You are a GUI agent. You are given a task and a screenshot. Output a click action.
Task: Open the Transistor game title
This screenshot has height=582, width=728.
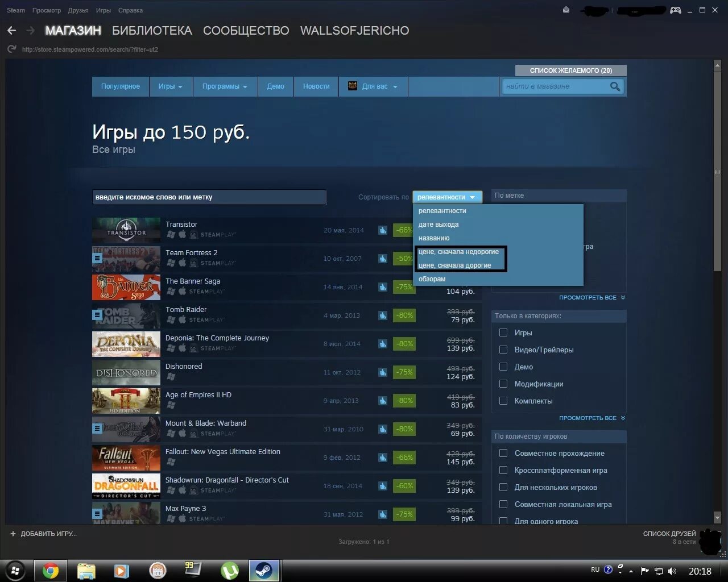coord(181,225)
